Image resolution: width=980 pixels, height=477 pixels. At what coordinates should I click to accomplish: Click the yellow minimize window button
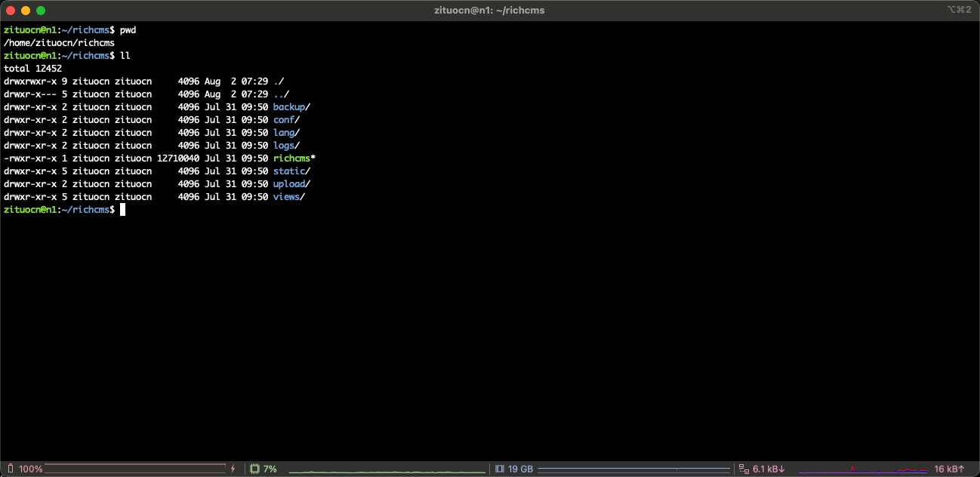[26, 11]
